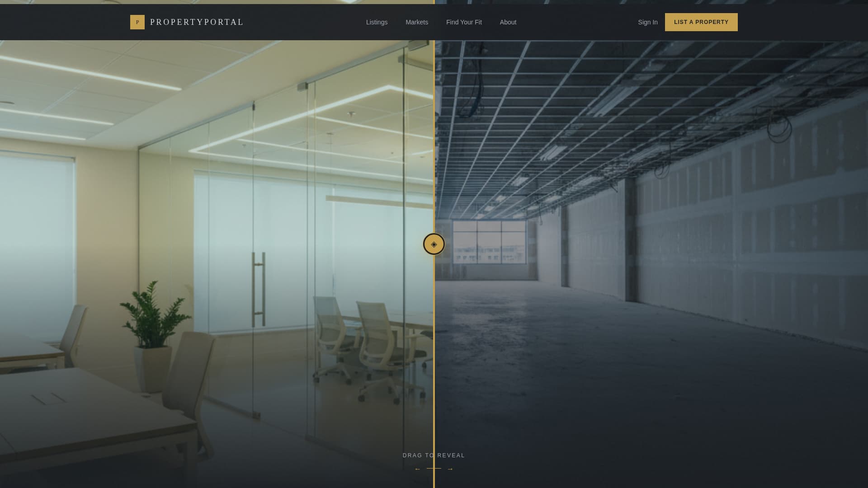Click the right arrow under "DRAG TO REVEAL"
The image size is (868, 488).
point(450,469)
